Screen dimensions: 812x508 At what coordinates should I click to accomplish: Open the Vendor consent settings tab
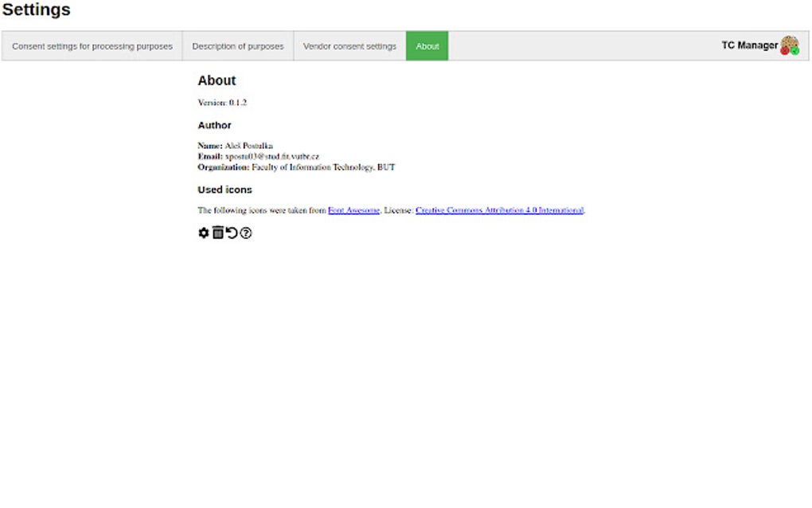coord(349,46)
